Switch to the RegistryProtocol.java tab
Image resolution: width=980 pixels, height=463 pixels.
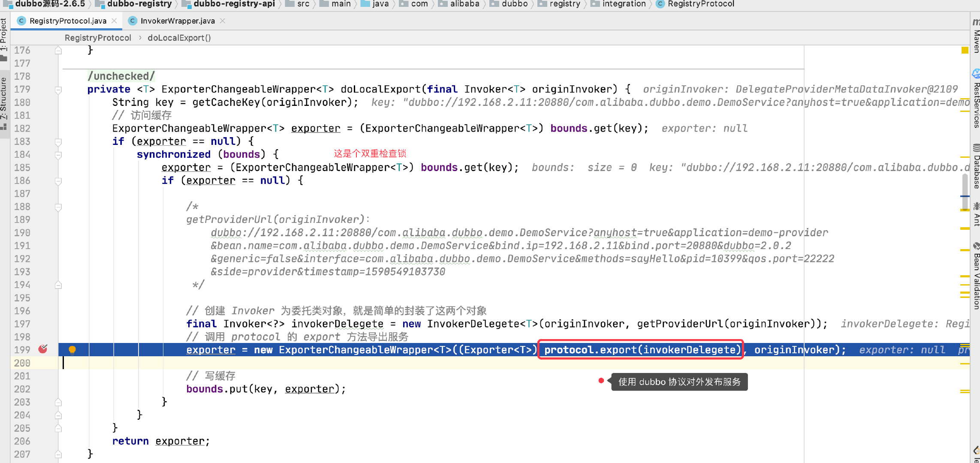pos(68,21)
